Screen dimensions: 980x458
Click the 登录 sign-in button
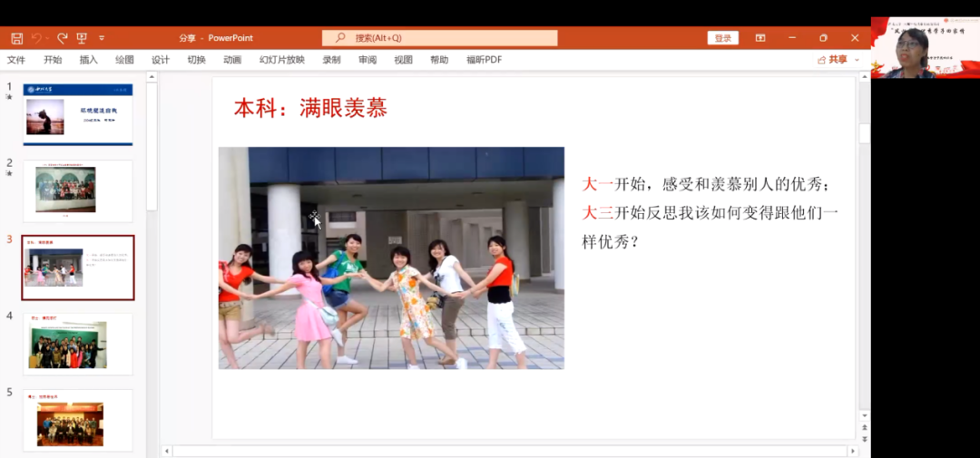pos(722,38)
